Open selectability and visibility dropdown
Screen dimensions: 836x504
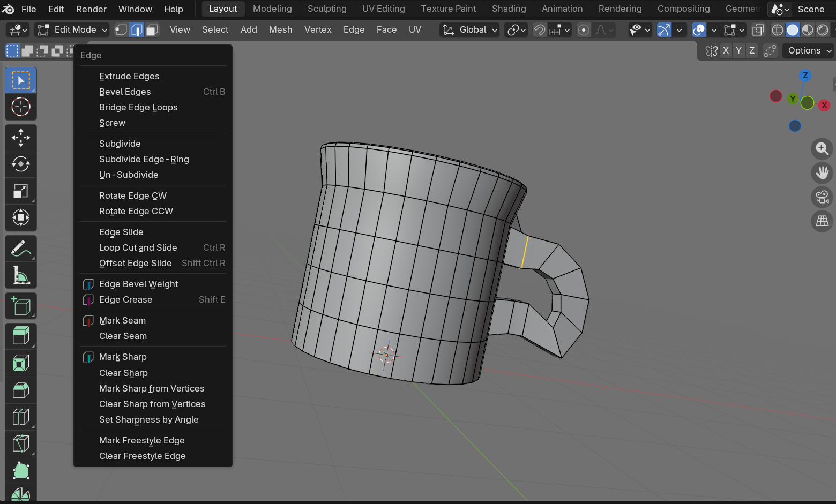point(639,30)
